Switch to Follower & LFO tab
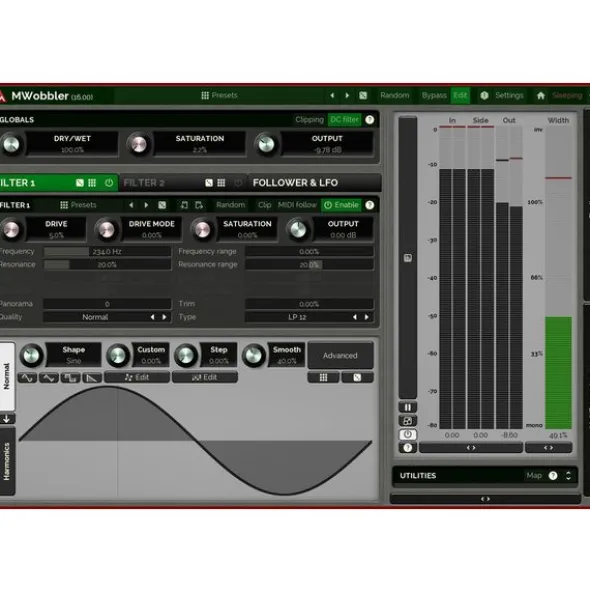Viewport: 590px width, 591px height. 314,183
